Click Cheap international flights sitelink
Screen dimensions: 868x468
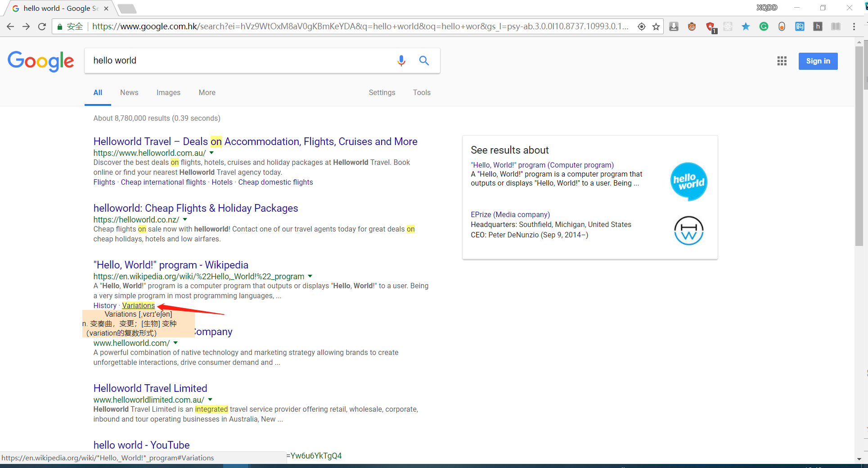[x=163, y=182]
